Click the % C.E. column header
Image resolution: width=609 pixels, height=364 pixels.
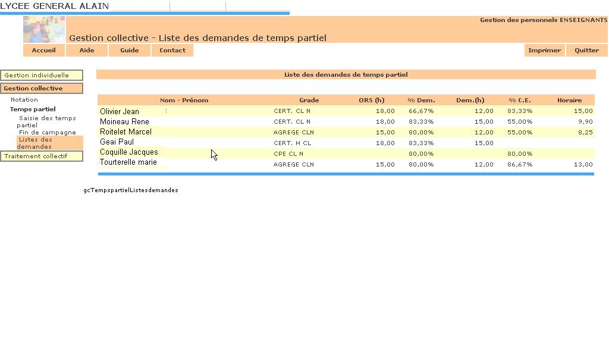click(520, 101)
